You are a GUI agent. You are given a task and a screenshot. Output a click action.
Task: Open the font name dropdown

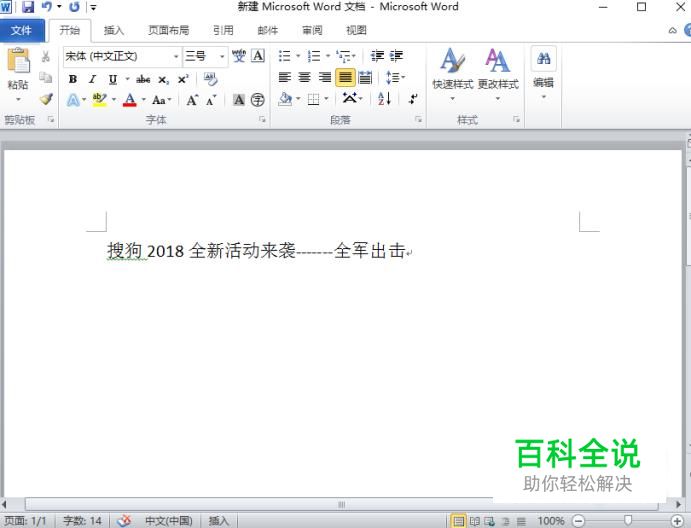click(176, 56)
